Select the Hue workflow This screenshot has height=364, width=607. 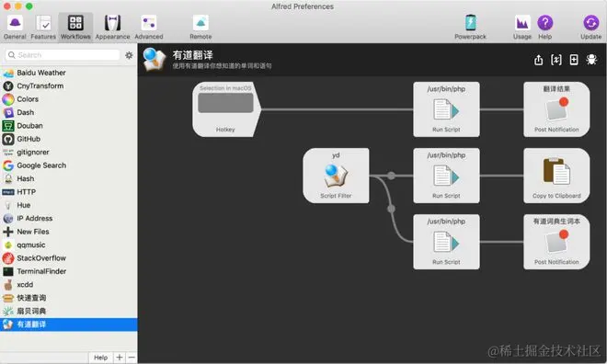click(69, 205)
